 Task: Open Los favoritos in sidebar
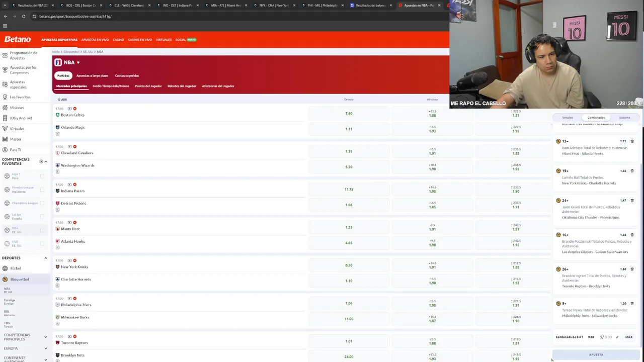coord(20,97)
